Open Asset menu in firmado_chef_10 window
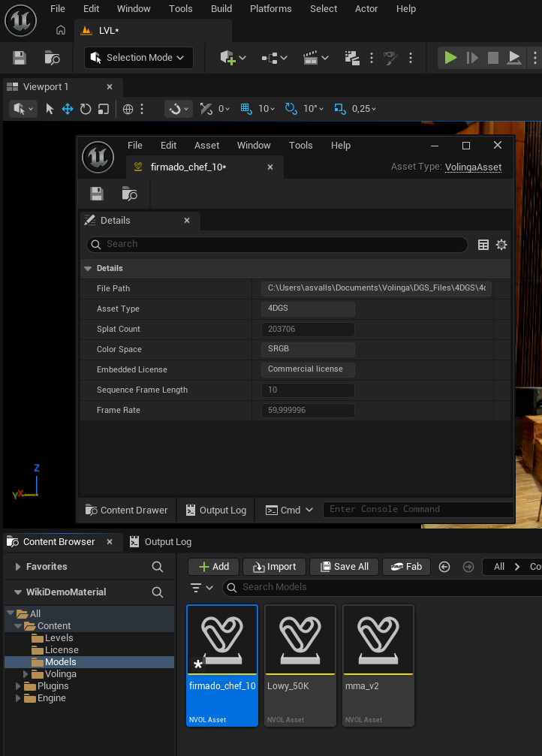Image resolution: width=542 pixels, height=756 pixels. click(207, 145)
